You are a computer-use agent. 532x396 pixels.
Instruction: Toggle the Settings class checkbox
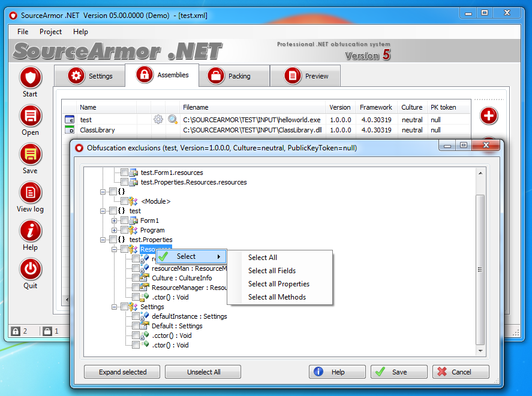(124, 307)
